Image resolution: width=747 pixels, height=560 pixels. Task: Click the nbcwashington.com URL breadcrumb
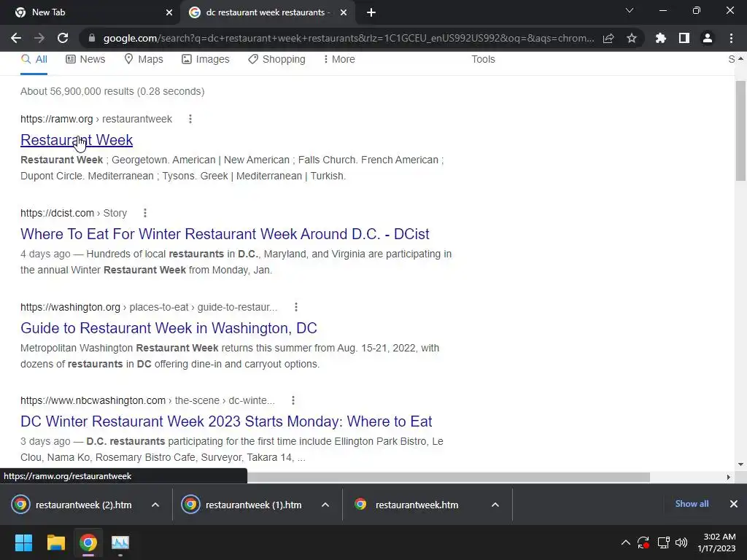point(147,400)
